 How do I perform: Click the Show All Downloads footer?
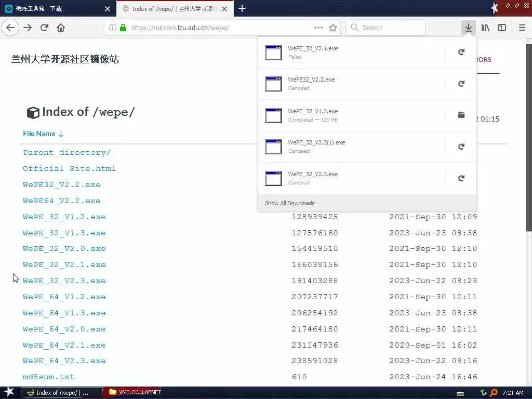(367, 203)
